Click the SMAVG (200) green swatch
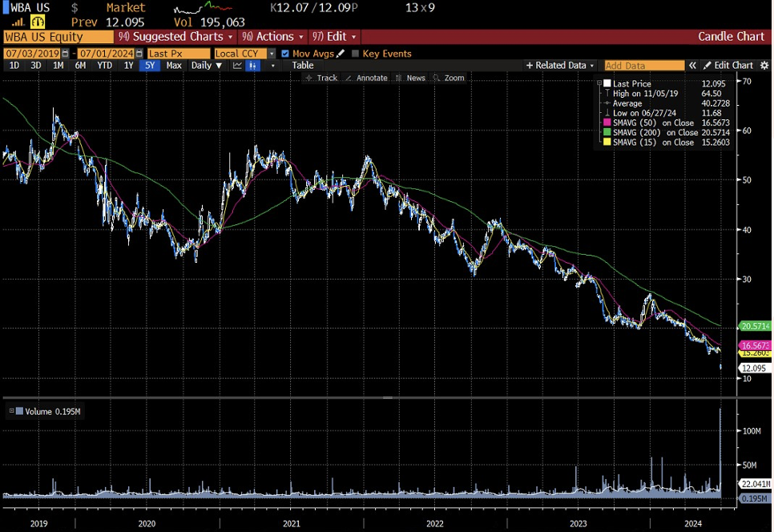Viewport: 774px width, 532px height. [x=607, y=132]
